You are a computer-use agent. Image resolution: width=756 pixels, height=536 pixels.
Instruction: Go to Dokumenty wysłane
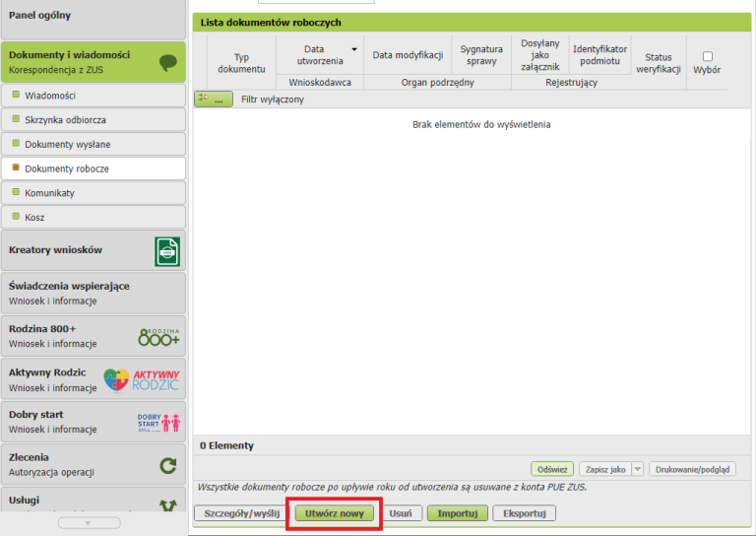pyautogui.click(x=67, y=144)
